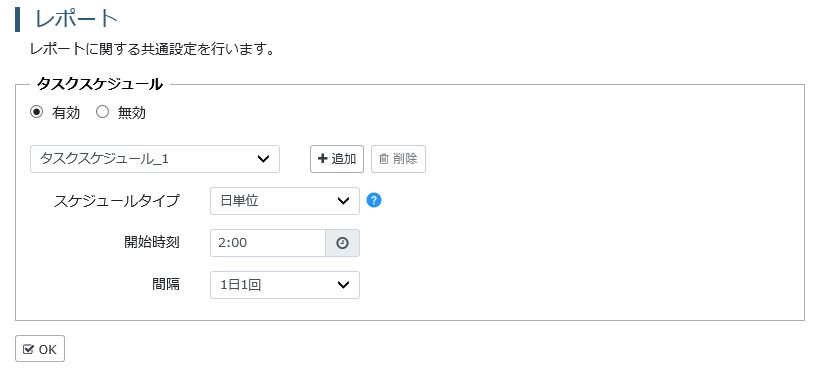The width and height of the screenshot is (819, 371).
Task: Click the 無効 label text
Action: (132, 113)
